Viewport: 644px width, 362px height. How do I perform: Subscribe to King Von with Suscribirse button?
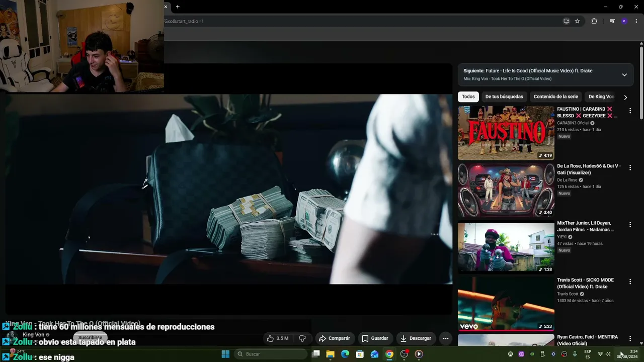click(x=90, y=337)
